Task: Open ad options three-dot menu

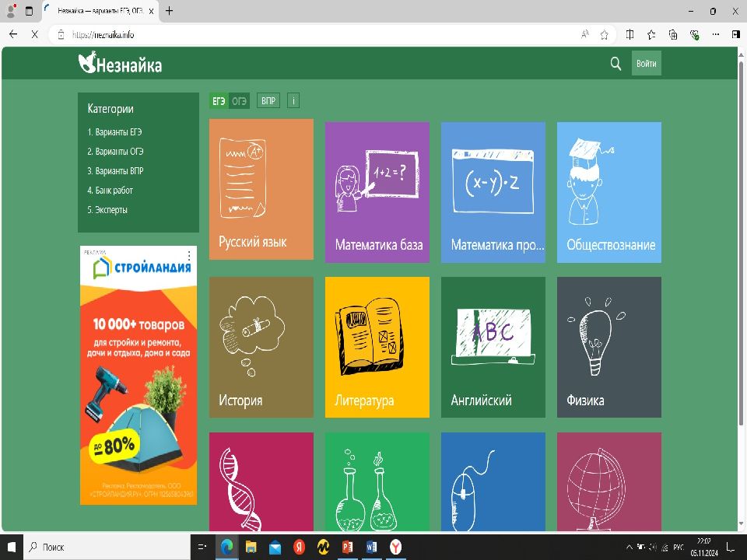Action: pos(188,255)
